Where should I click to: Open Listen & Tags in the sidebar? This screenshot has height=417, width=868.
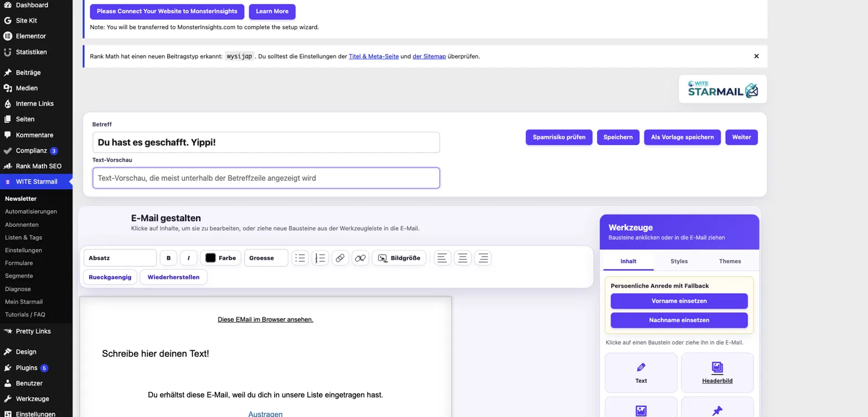(24, 237)
